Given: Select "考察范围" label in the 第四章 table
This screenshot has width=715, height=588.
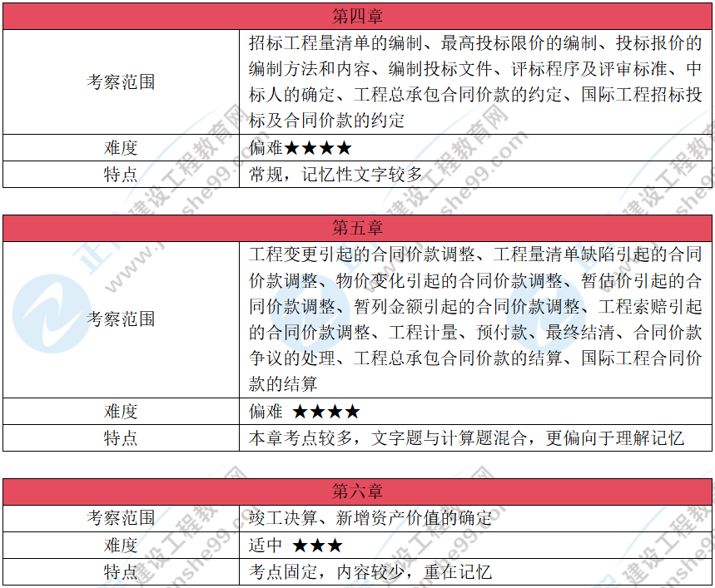Looking at the screenshot, I should click(x=121, y=82).
